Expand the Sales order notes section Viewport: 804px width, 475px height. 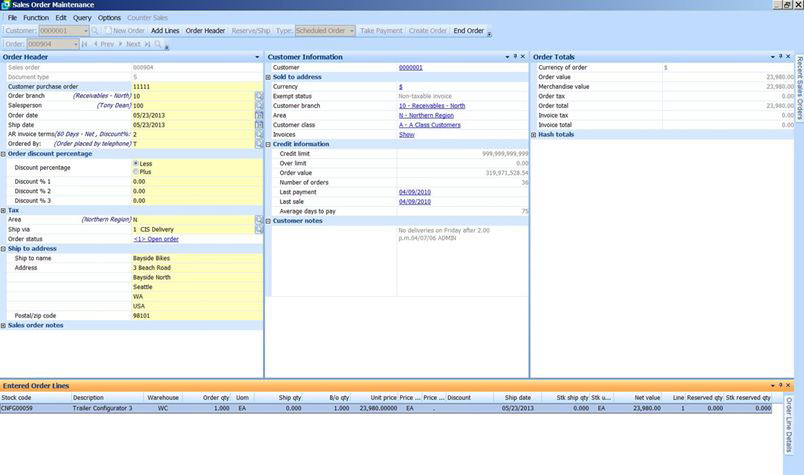coord(4,325)
